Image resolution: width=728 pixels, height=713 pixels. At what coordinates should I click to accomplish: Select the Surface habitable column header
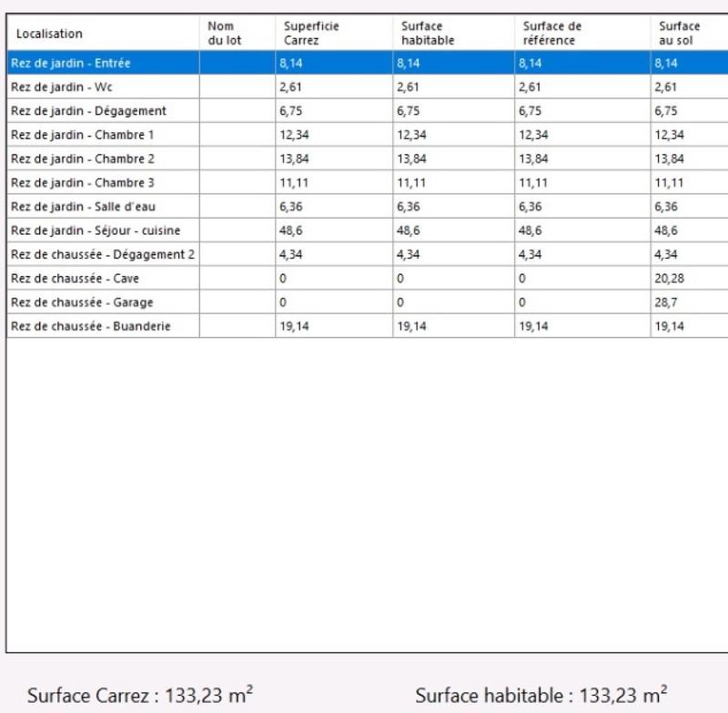[x=428, y=34]
